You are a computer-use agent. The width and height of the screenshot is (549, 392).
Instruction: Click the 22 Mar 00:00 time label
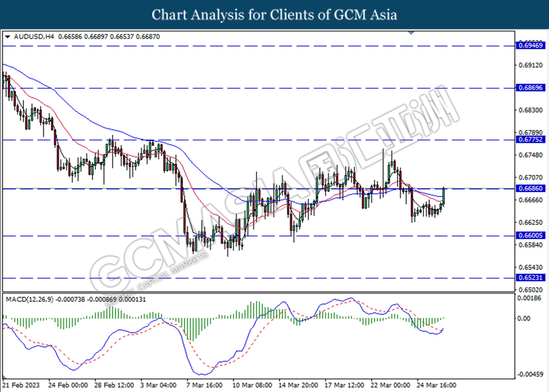(390, 385)
